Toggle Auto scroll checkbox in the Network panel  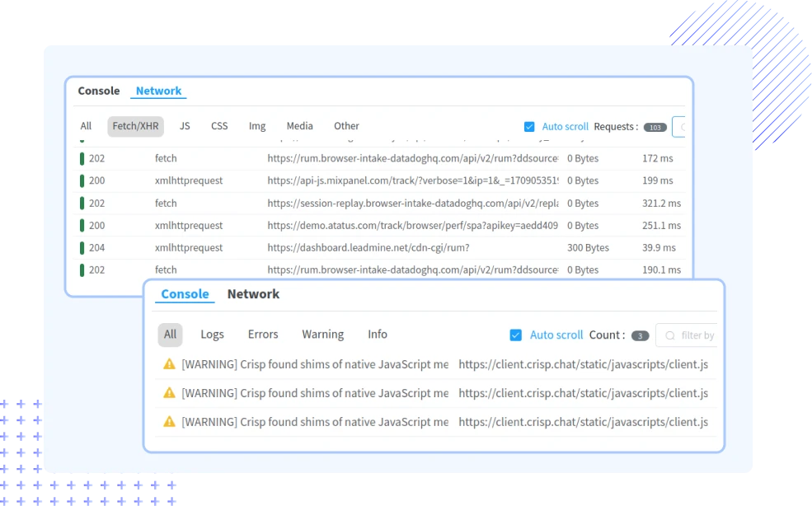click(529, 127)
